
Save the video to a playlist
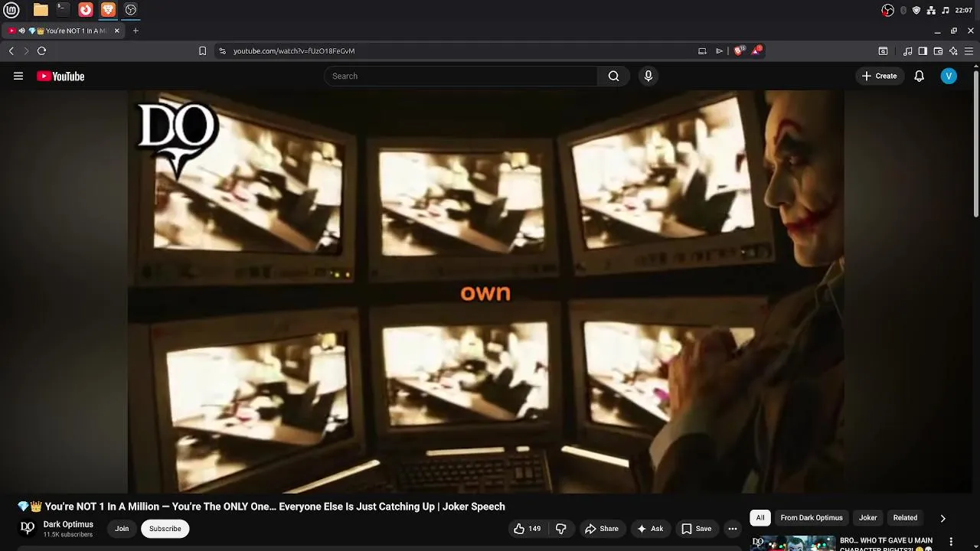tap(696, 528)
